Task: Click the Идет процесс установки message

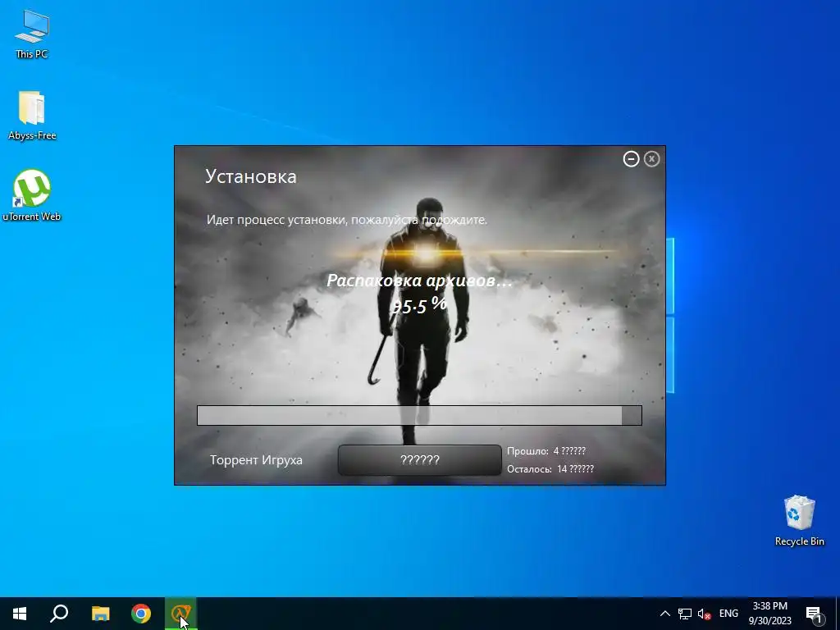Action: click(347, 220)
